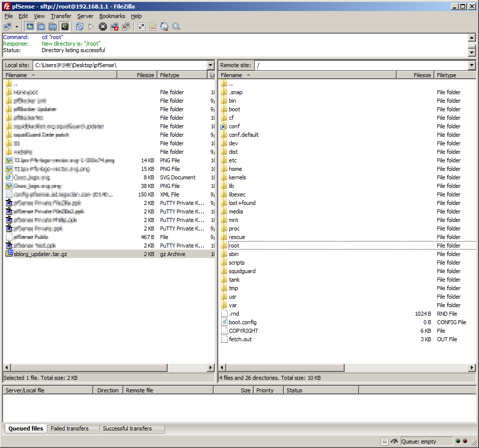
Task: Process the transfer queue
Action: (91, 27)
